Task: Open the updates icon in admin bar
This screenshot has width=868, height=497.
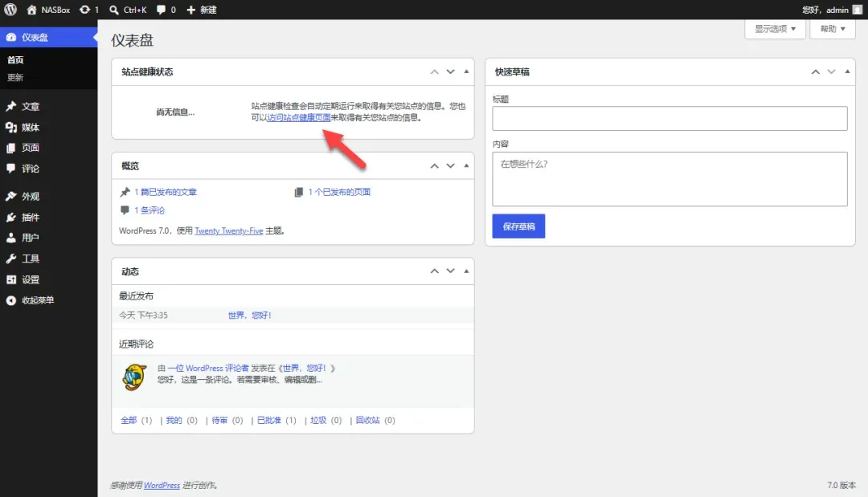Action: click(x=89, y=10)
